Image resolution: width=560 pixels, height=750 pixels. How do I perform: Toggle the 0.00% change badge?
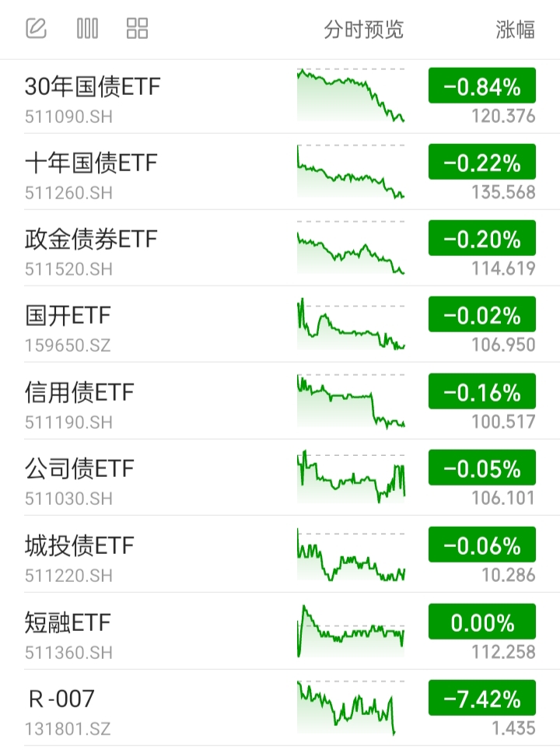(482, 622)
